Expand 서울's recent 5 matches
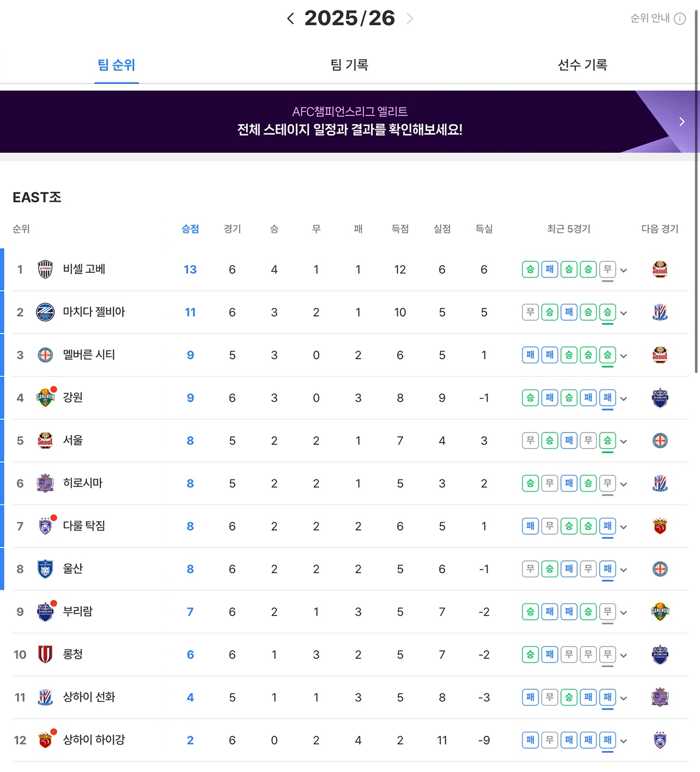The image size is (700, 772). [624, 441]
